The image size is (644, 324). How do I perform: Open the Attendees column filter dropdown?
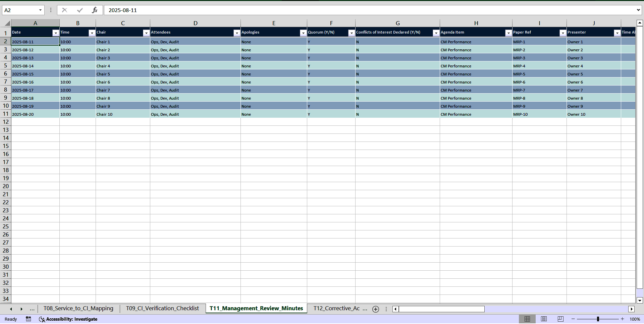(x=237, y=33)
